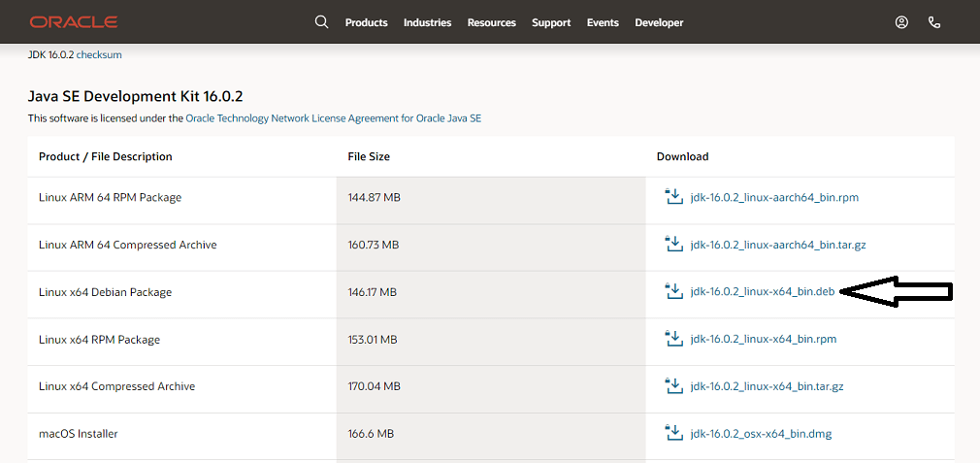Click download icon for x64 RPM package

click(x=673, y=339)
